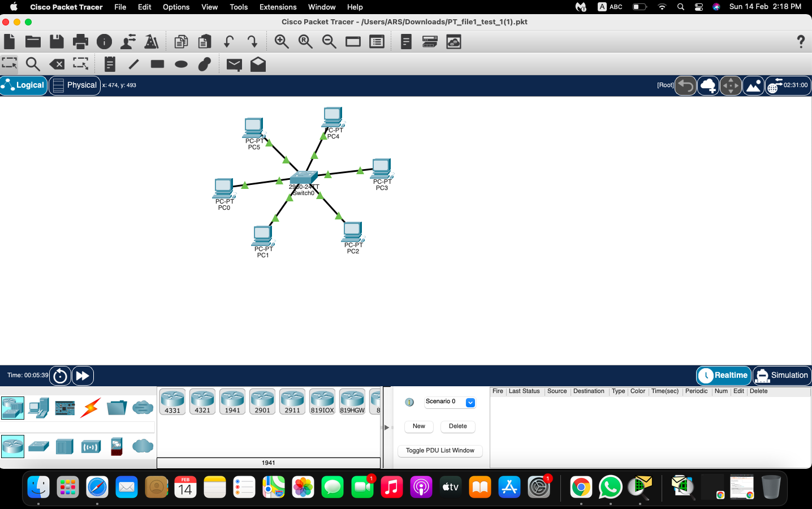The height and width of the screenshot is (509, 812).
Task: Add a Simple PDU with the closed envelope
Action: [x=234, y=64]
